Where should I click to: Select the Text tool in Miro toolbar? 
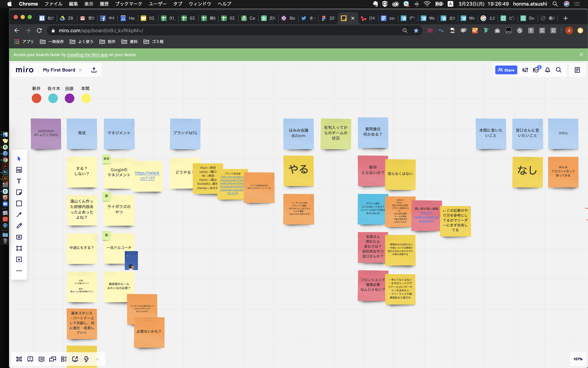tap(19, 181)
